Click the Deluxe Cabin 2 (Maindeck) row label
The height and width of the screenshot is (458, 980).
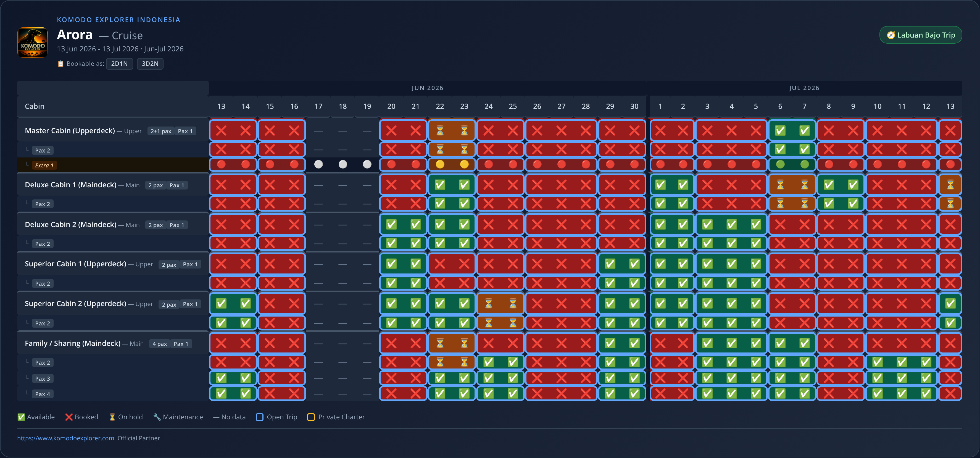pos(70,224)
